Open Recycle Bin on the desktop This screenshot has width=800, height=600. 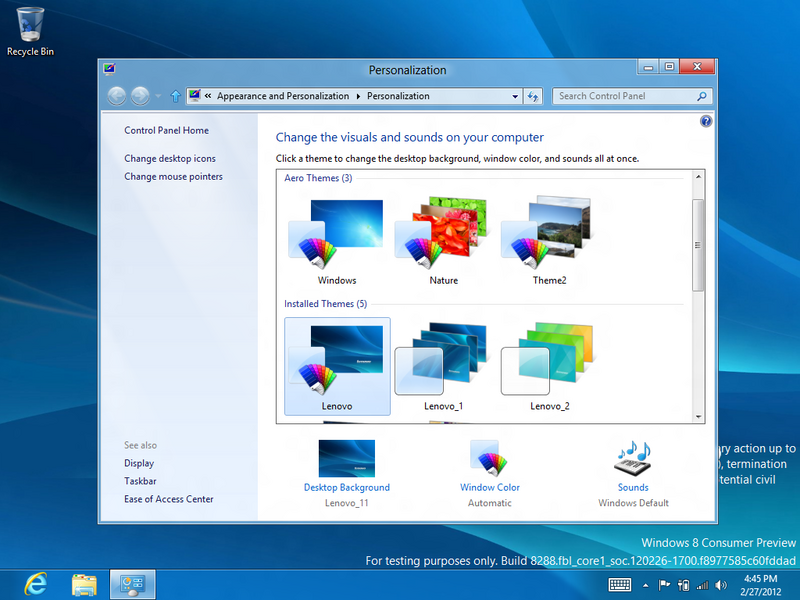(30, 25)
